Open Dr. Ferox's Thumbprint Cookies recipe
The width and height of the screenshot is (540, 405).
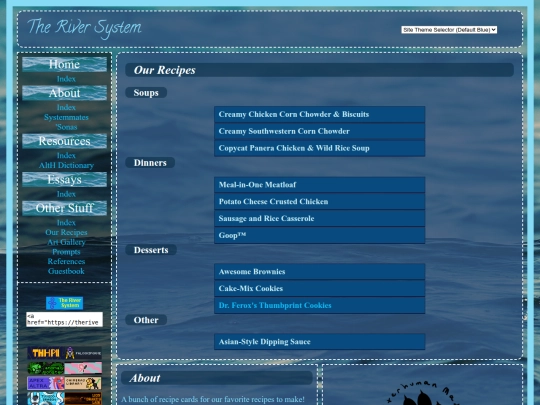(x=320, y=305)
